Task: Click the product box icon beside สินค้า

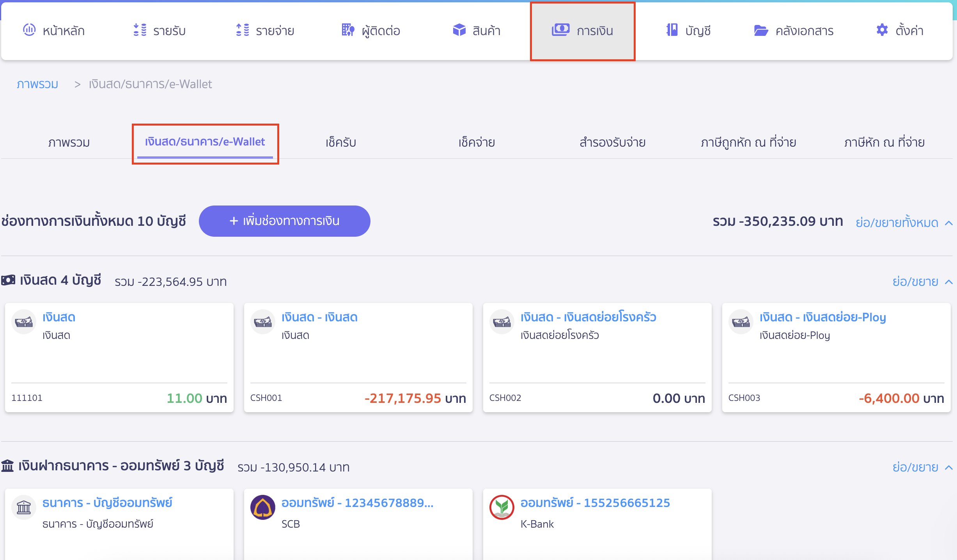Action: point(459,30)
